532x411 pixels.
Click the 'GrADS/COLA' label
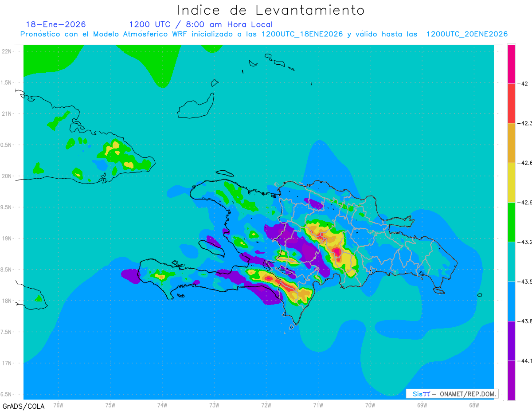click(x=23, y=406)
